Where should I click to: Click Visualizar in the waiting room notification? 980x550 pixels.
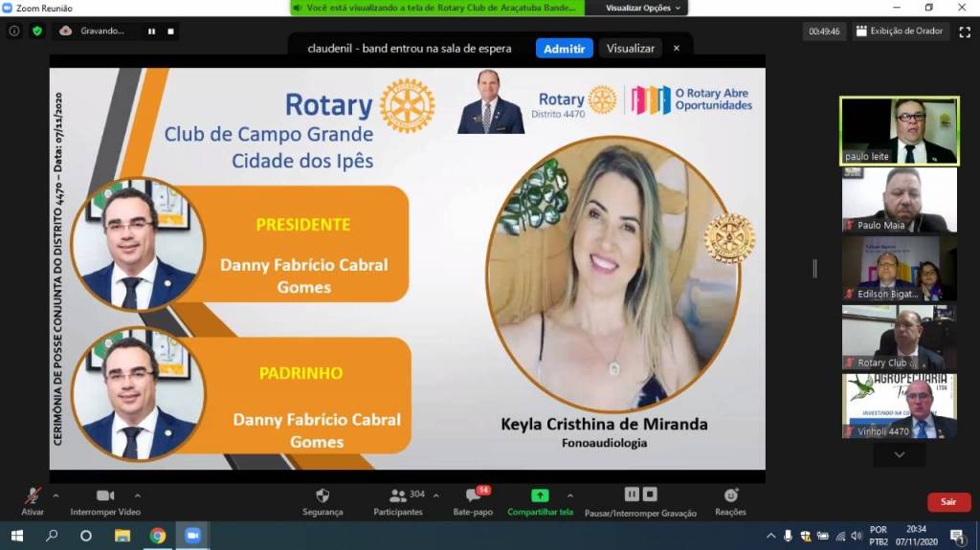point(631,49)
